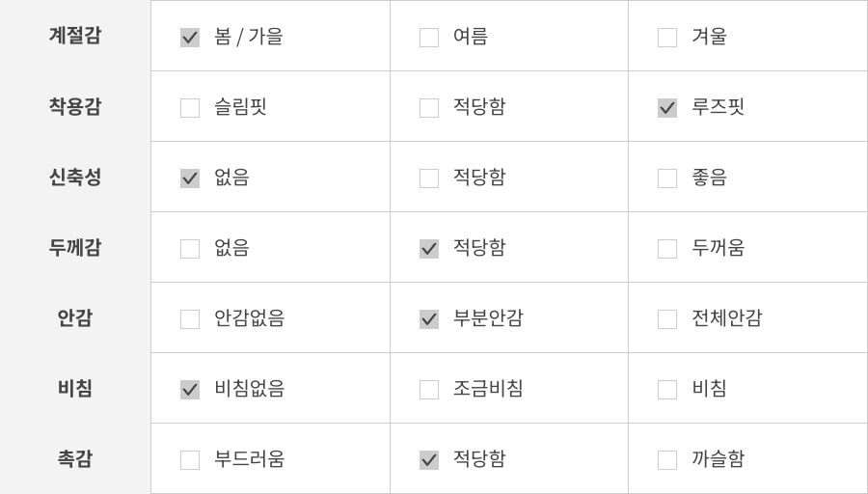Click the 촉감 row header label
868x494 pixels.
tap(75, 459)
